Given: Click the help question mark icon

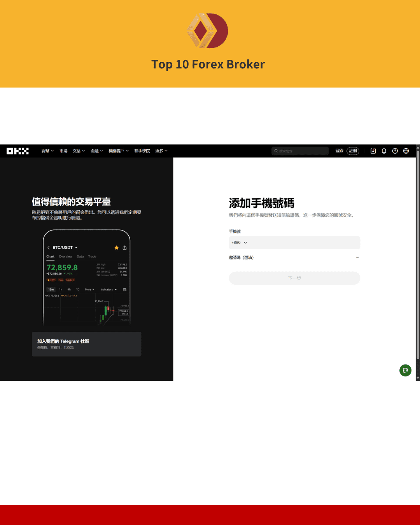Looking at the screenshot, I should [395, 151].
